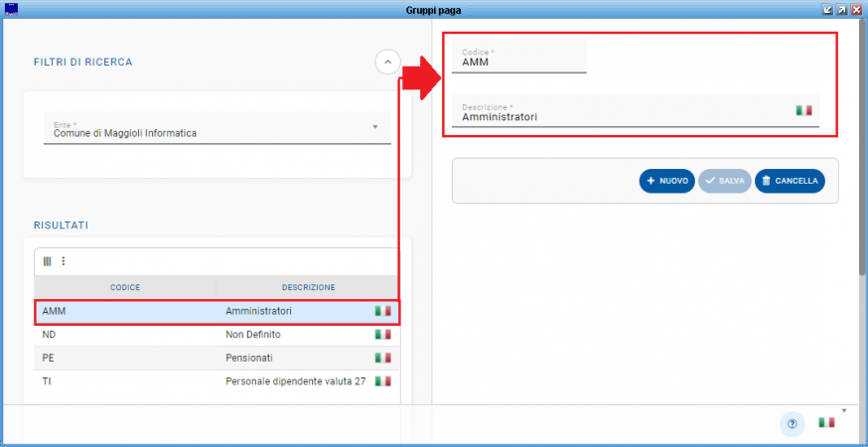Click the maximize window icon in title bar

[x=842, y=9]
